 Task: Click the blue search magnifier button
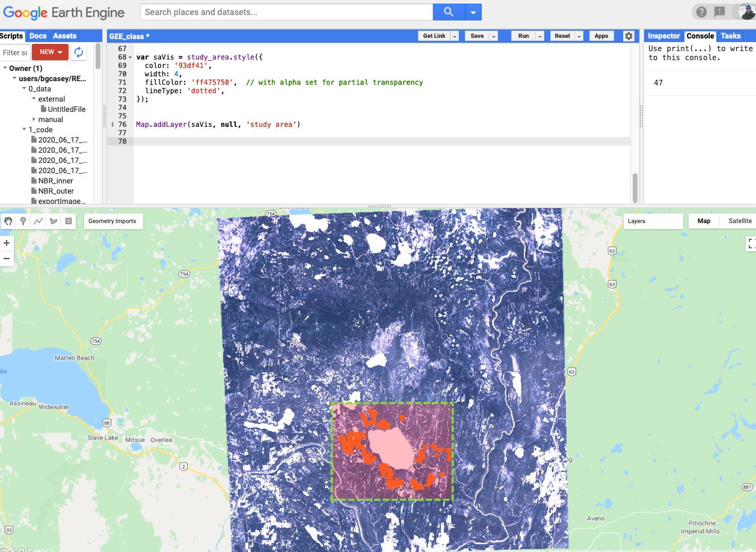(x=449, y=12)
